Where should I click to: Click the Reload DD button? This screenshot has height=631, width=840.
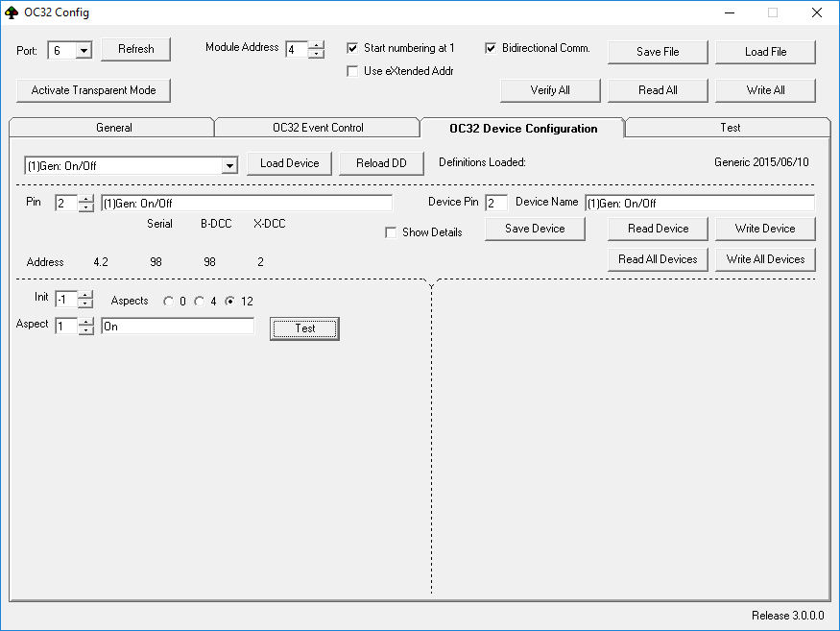380,163
